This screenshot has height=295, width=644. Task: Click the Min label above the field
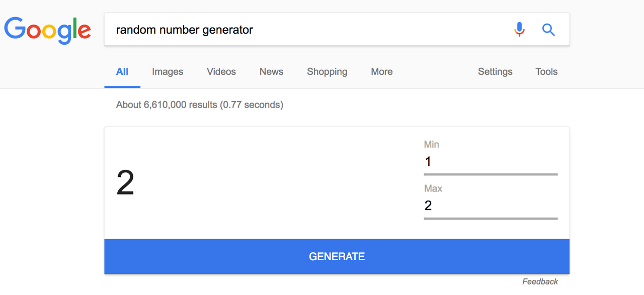(x=431, y=144)
